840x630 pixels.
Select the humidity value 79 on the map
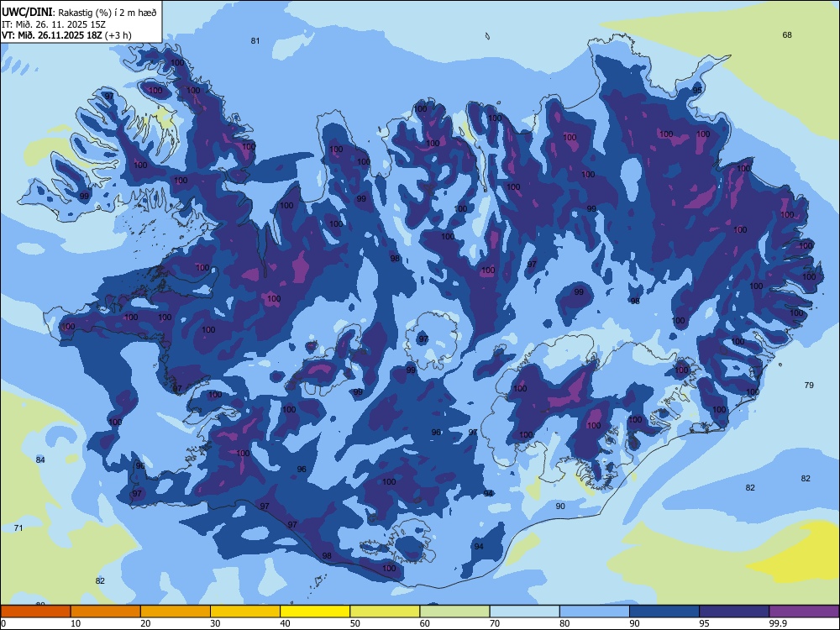click(x=809, y=385)
